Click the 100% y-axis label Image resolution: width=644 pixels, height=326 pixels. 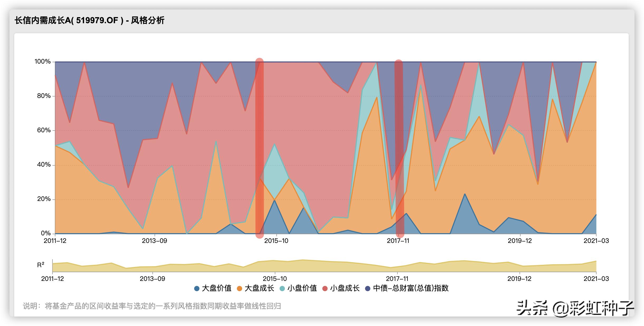[42, 61]
